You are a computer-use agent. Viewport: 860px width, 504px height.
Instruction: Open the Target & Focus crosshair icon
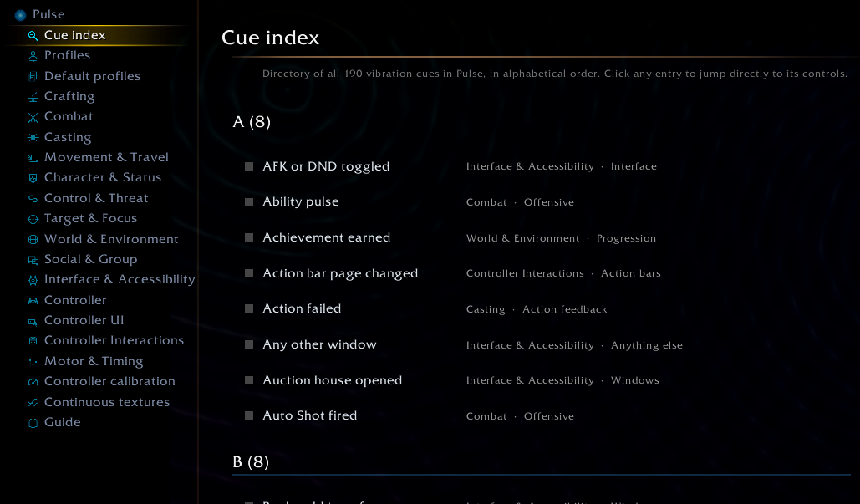[33, 219]
